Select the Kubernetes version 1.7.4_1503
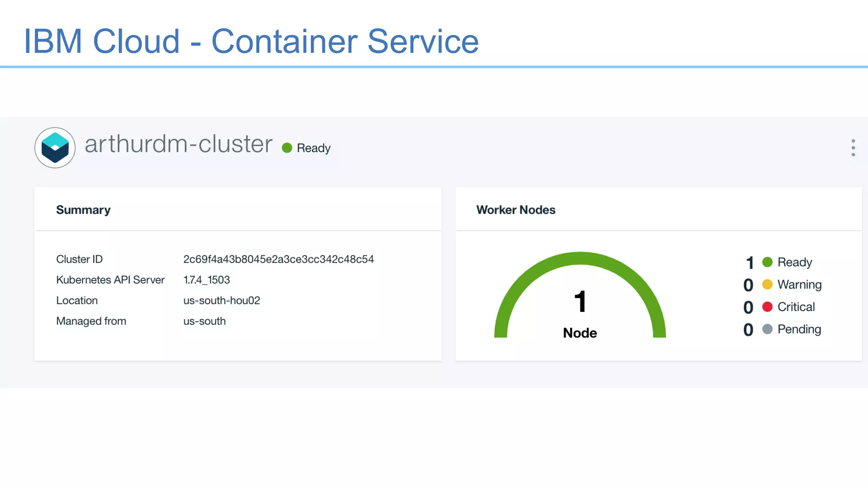The width and height of the screenshot is (868, 488). [x=206, y=280]
